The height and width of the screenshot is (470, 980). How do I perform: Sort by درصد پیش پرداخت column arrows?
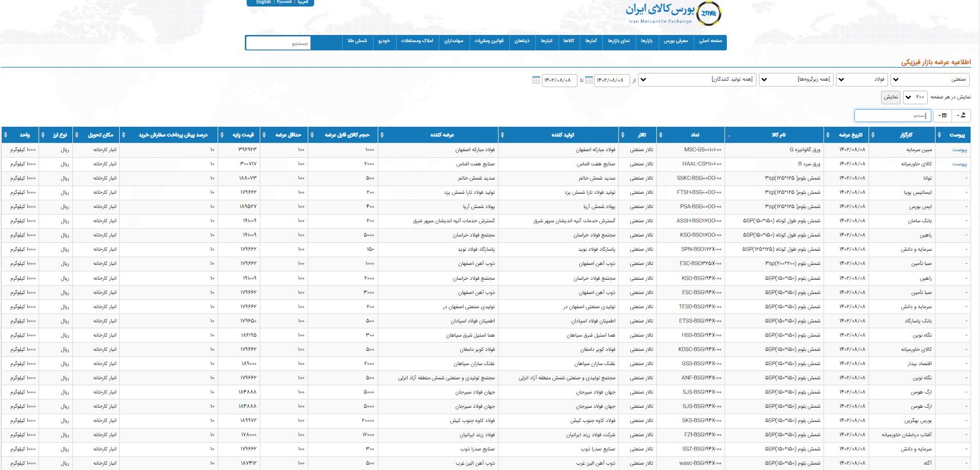tap(123, 135)
